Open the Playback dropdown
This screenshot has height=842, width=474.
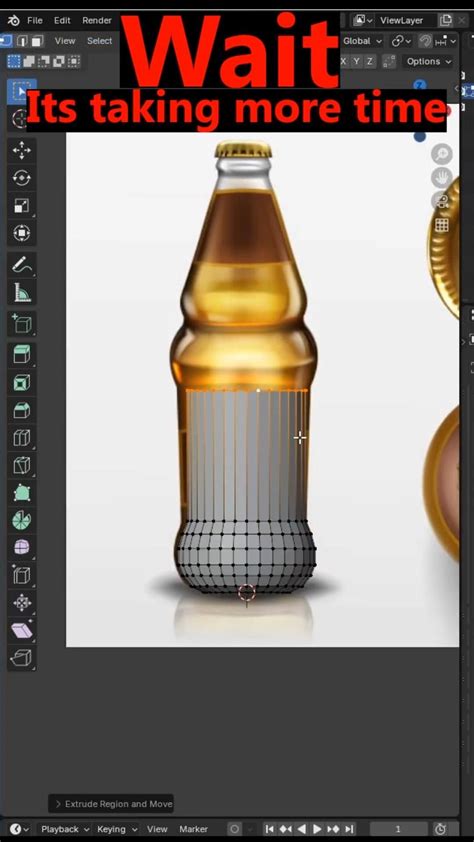coord(65,829)
